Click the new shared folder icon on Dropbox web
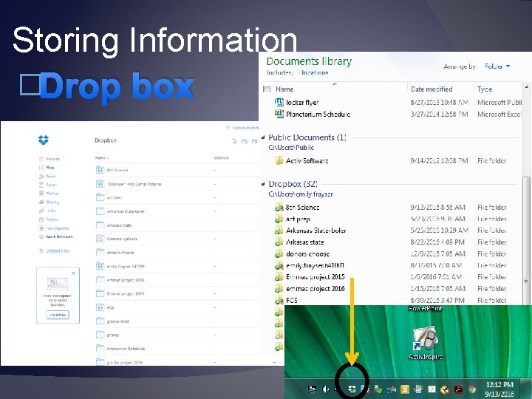Viewport: 532px width, 399px height. [245, 141]
